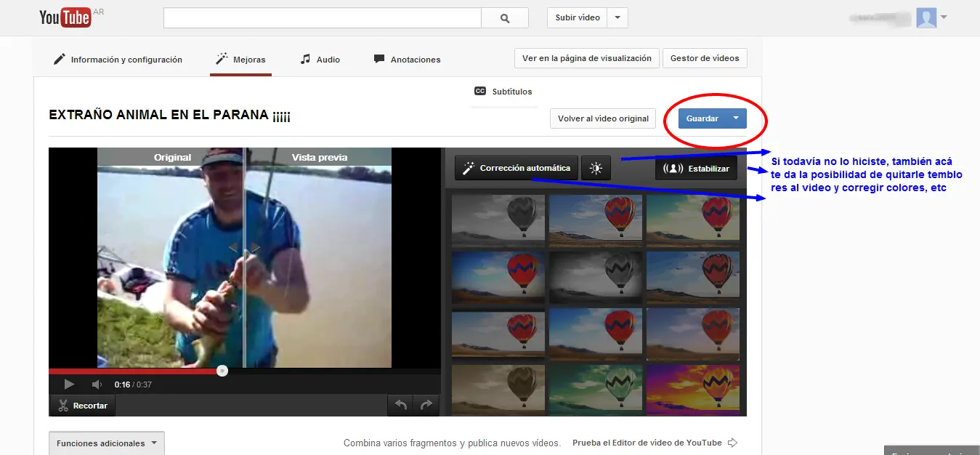Click the Recortar scissors button
Viewport: 980px width, 455px height.
click(81, 406)
